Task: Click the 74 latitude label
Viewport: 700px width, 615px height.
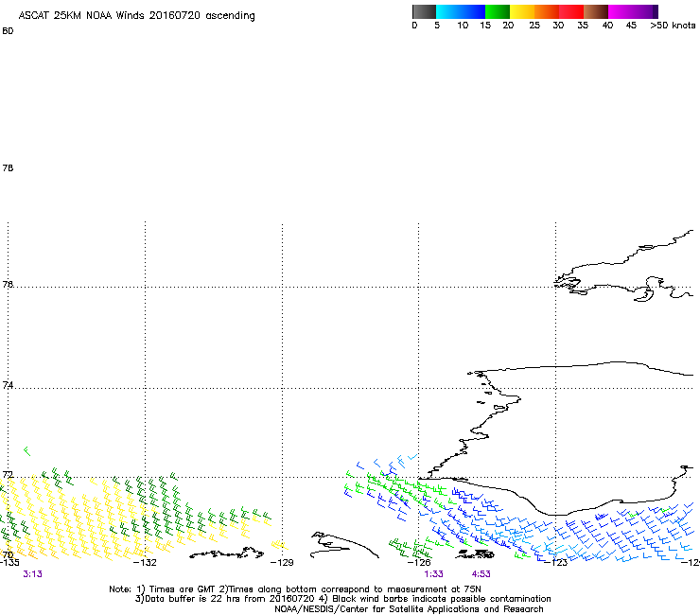Action: pyautogui.click(x=8, y=385)
